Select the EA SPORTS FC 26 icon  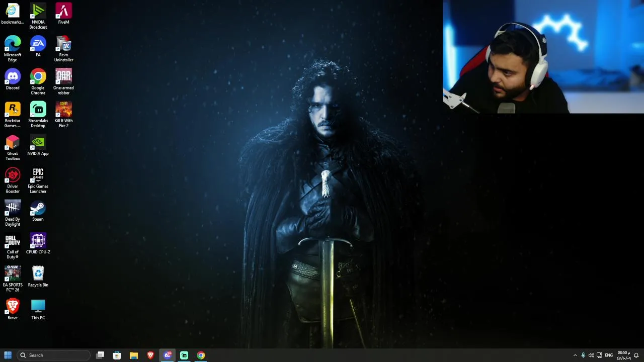[13, 279]
